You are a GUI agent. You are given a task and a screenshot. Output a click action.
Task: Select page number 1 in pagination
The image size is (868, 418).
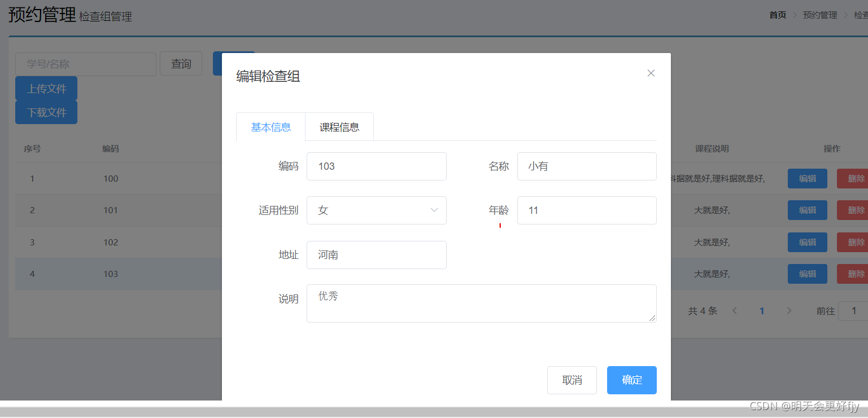click(762, 311)
